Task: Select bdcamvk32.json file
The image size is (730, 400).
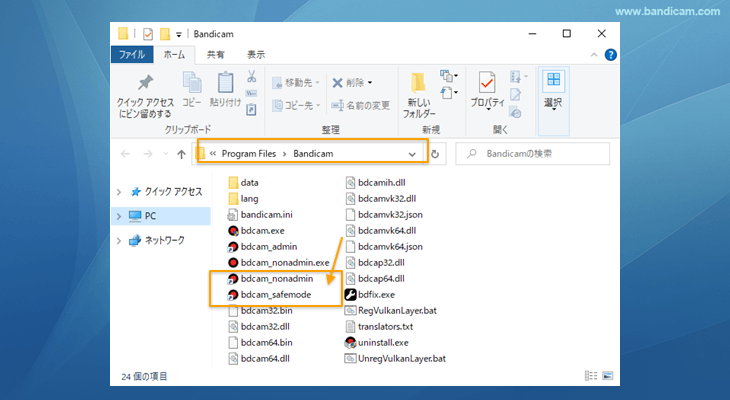Action: tap(384, 215)
